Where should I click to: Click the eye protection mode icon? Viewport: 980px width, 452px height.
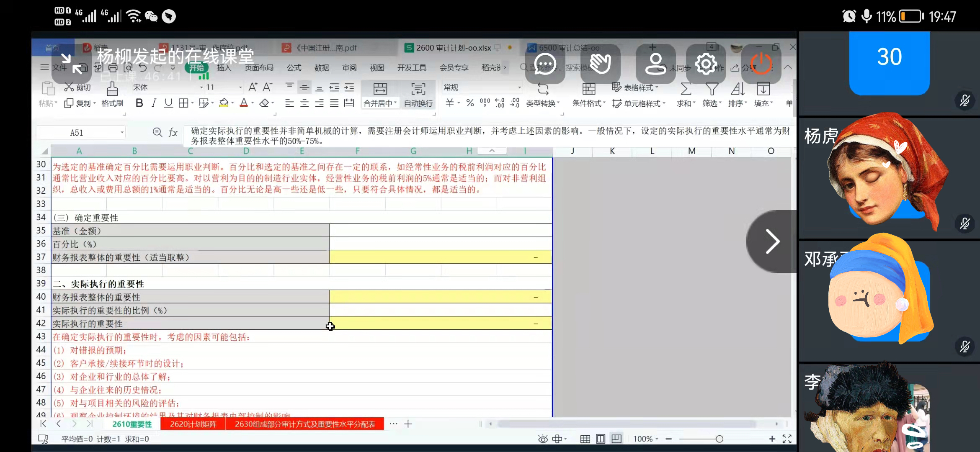coord(543,439)
